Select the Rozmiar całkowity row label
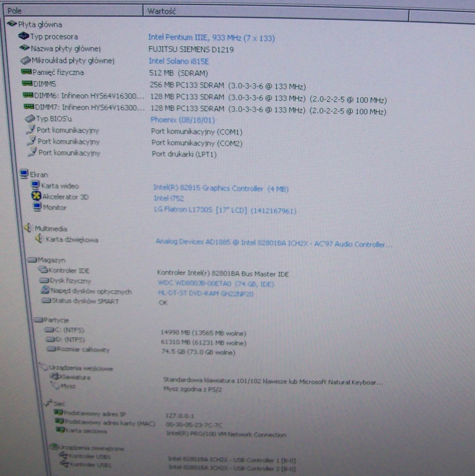The width and height of the screenshot is (475, 476). (83, 350)
